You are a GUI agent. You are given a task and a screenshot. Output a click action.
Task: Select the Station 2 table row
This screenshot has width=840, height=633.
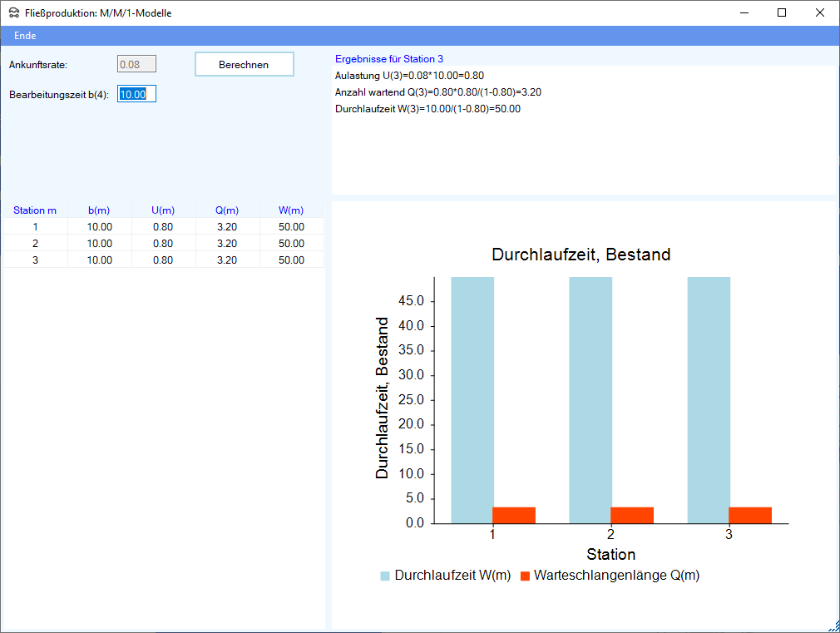pyautogui.click(x=163, y=244)
